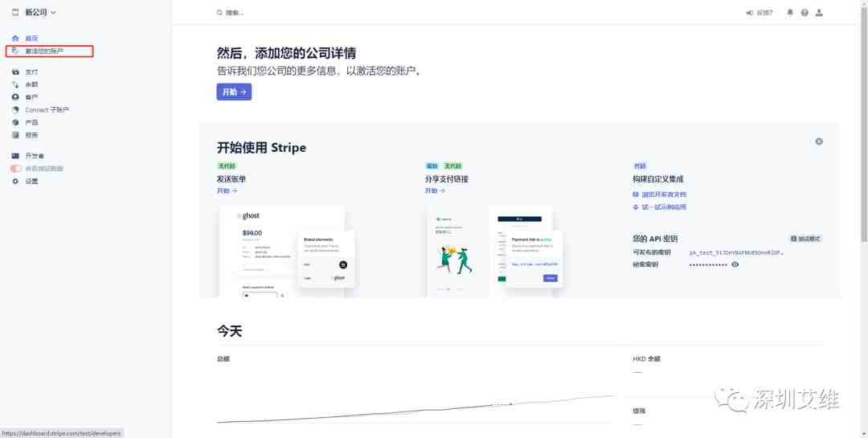Viewport: 868px width, 438px height.
Task: Click the gross volume line chart under '今天'
Action: (x=416, y=408)
